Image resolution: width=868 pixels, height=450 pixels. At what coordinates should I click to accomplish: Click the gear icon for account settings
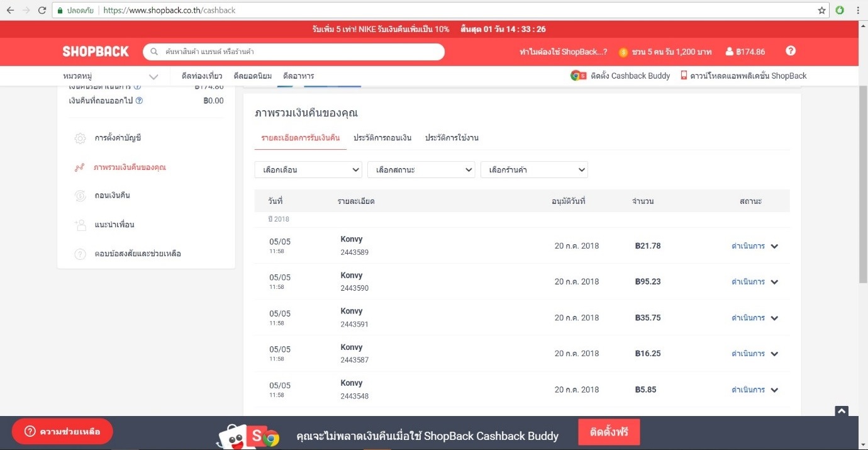[80, 138]
